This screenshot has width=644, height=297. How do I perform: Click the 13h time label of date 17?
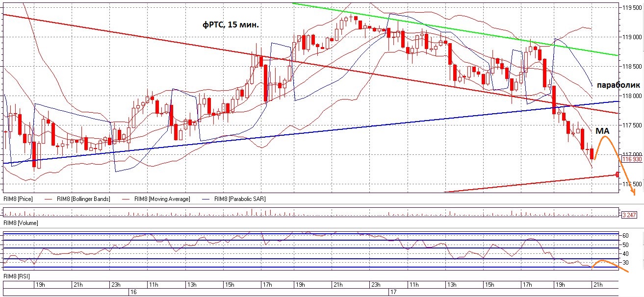451,285
